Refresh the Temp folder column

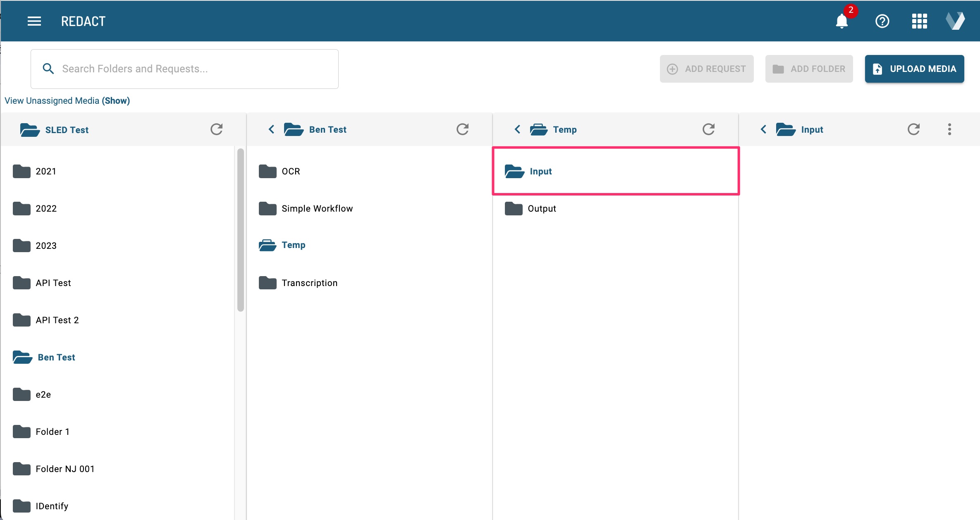pyautogui.click(x=708, y=129)
